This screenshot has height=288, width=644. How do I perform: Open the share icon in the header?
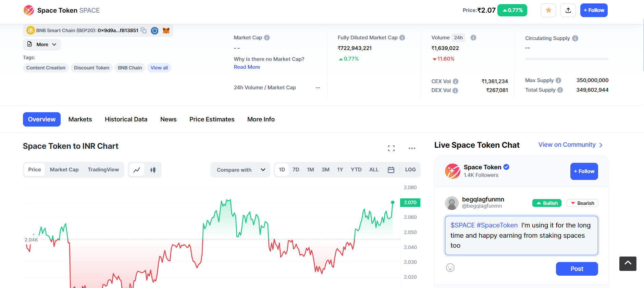(x=568, y=10)
